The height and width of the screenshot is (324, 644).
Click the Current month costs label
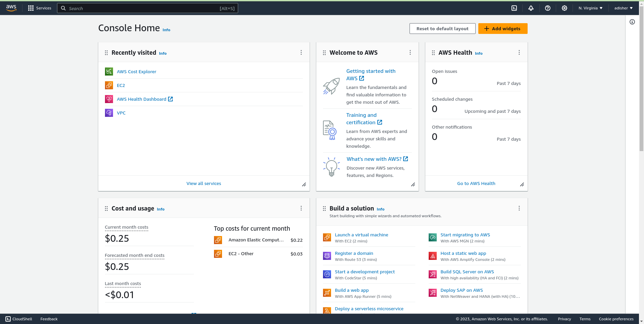126,227
